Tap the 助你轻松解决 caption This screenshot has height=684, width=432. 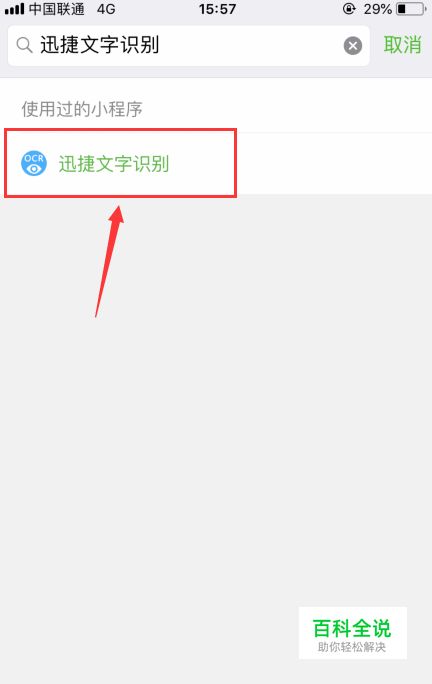click(x=352, y=647)
